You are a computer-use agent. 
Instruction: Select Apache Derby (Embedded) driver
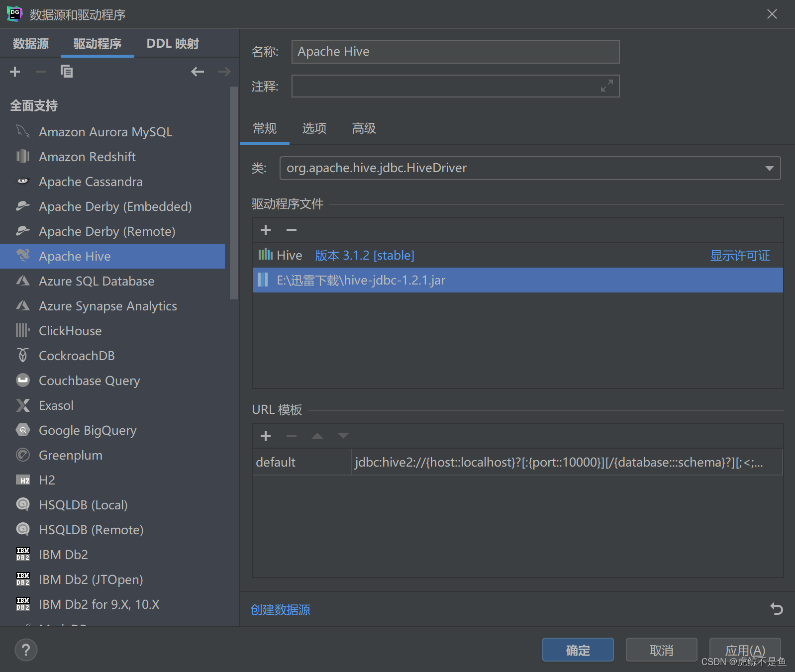click(x=112, y=206)
